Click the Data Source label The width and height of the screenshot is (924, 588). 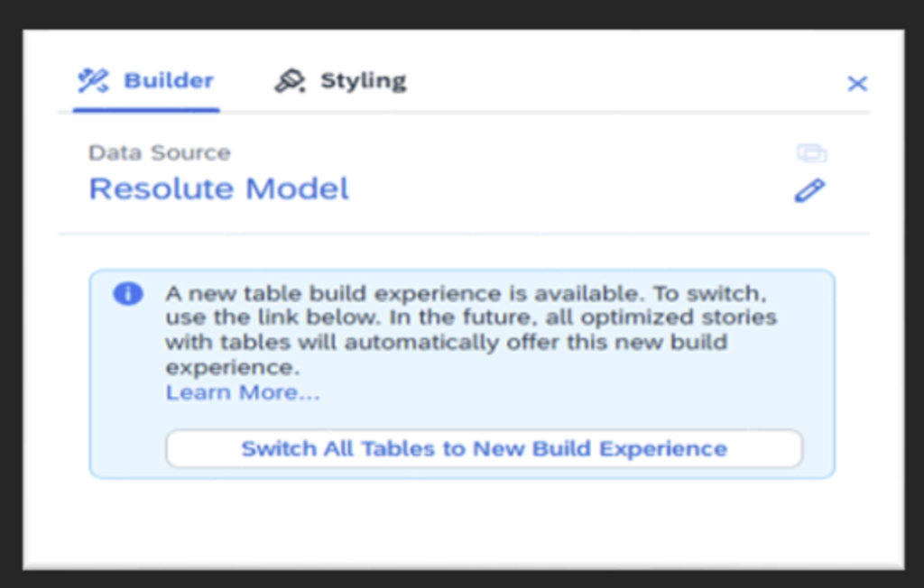159,152
